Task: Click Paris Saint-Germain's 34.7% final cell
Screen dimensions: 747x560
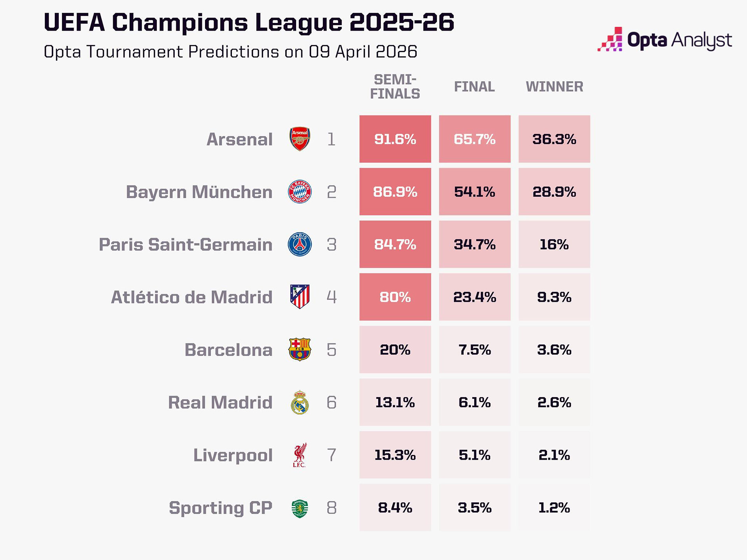Action: click(x=474, y=244)
